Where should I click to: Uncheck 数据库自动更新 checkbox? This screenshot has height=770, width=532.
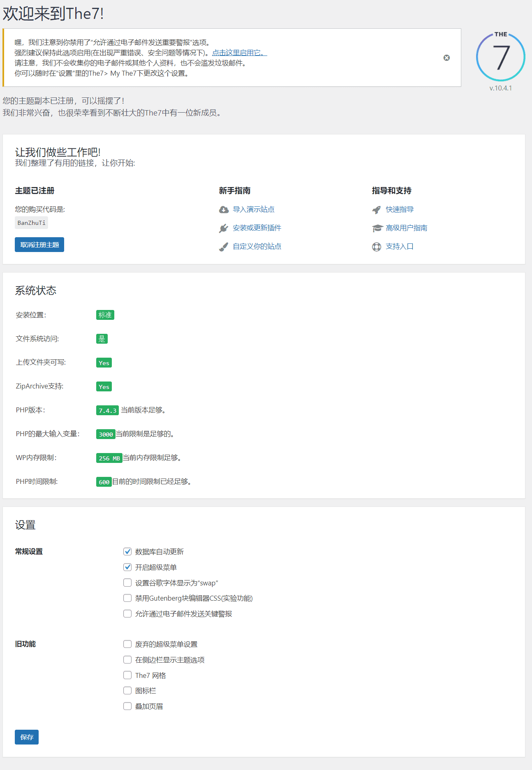[127, 551]
